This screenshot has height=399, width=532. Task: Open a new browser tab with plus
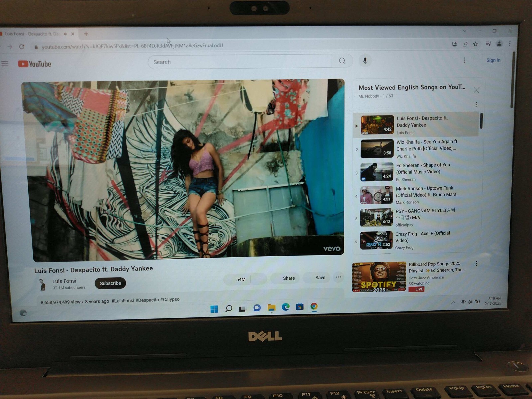86,34
